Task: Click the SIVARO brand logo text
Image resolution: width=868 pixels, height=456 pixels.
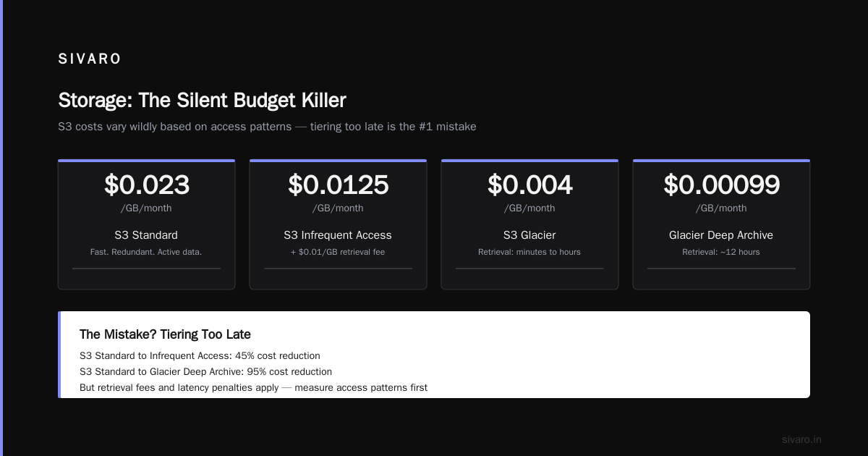Action: 90,59
